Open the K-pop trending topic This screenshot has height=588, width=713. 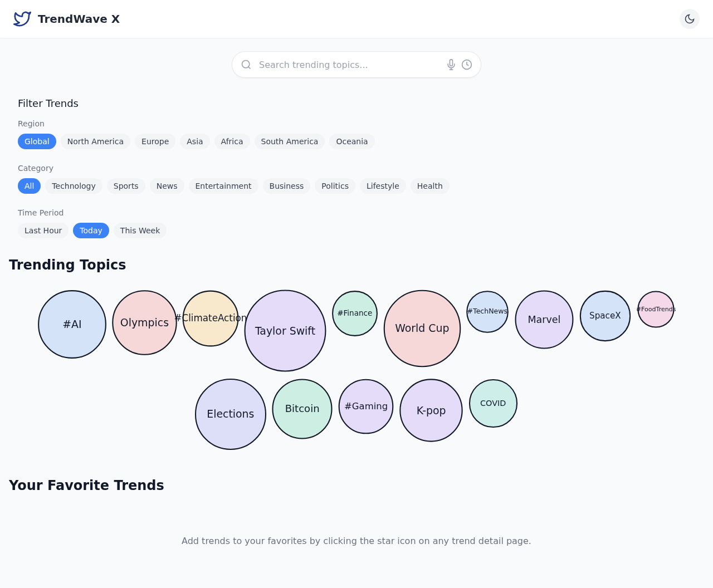[431, 410]
